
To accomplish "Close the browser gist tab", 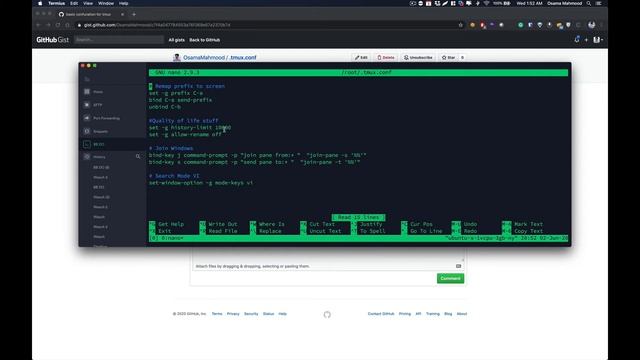I will click(122, 14).
